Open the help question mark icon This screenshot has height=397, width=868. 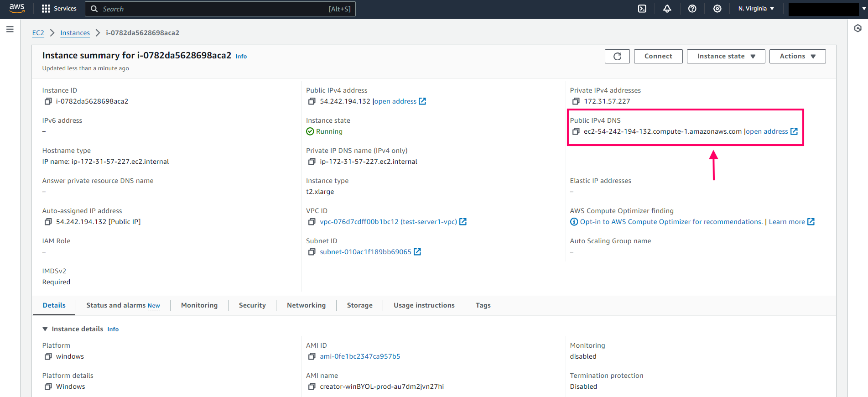pyautogui.click(x=692, y=9)
